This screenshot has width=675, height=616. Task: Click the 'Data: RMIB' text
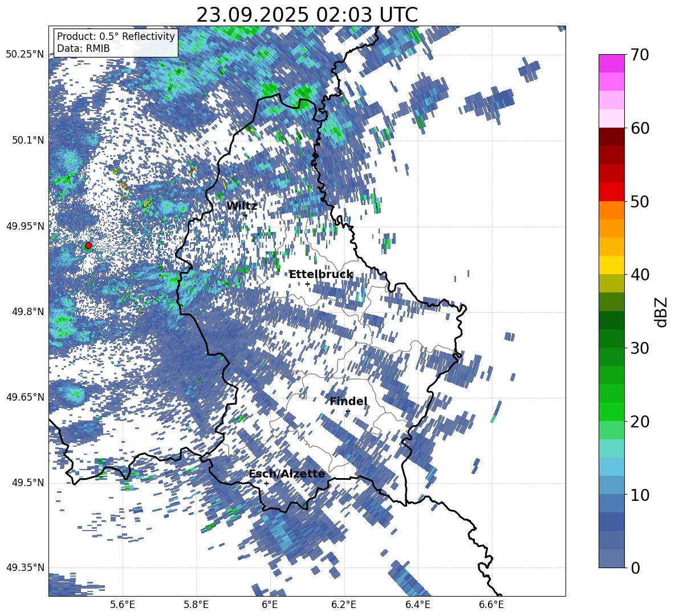[x=83, y=48]
